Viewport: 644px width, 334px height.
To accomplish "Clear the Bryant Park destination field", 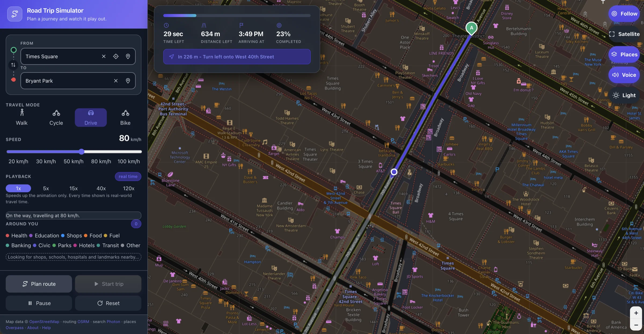I will (116, 81).
